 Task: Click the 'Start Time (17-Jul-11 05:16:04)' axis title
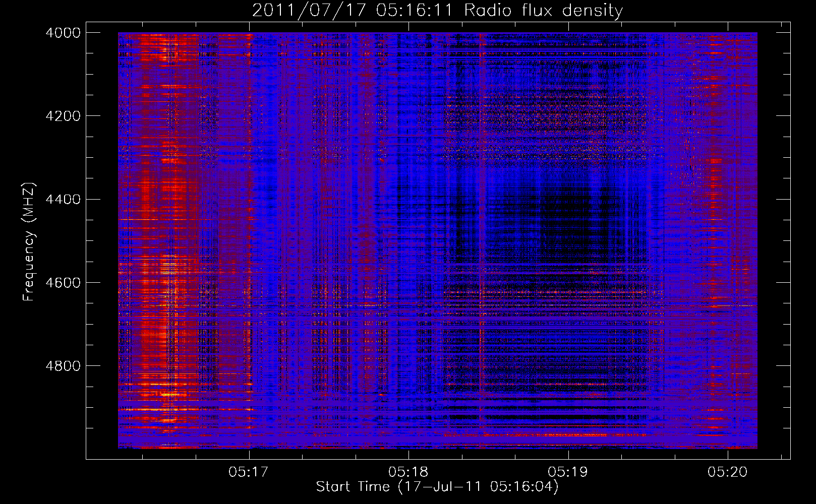[437, 487]
